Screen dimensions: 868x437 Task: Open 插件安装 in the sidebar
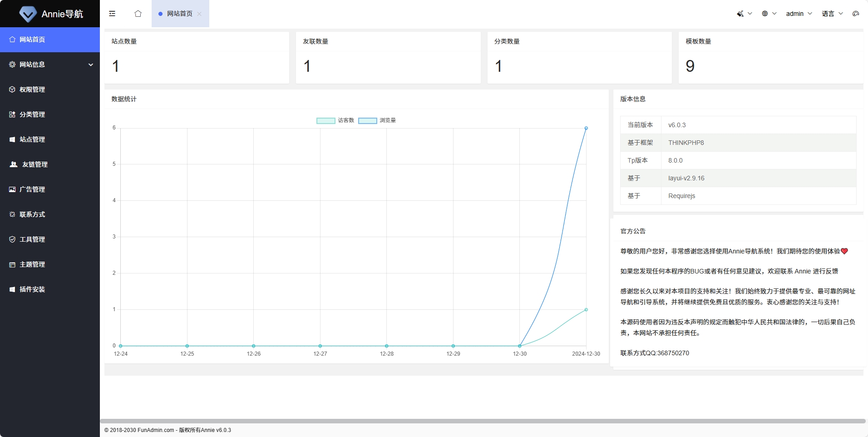coord(32,289)
